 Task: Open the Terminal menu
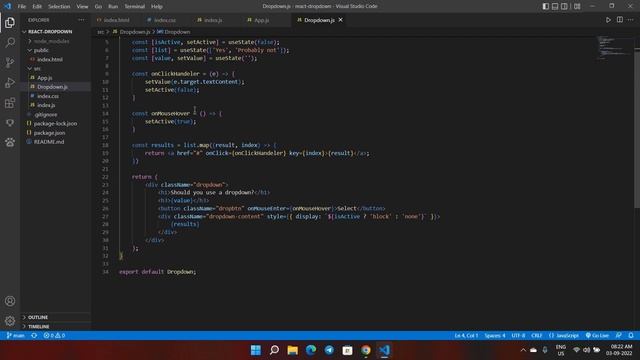[135, 7]
